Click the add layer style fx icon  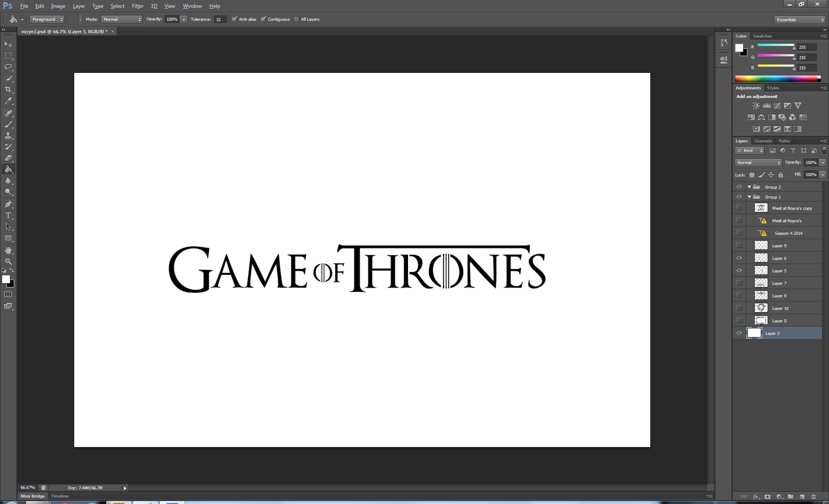pyautogui.click(x=756, y=497)
